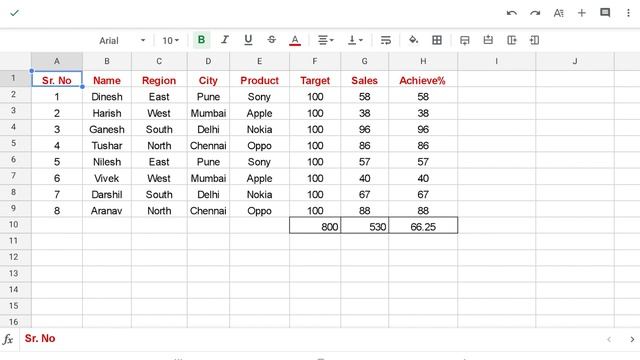Select the Sales header cell

(x=364, y=80)
